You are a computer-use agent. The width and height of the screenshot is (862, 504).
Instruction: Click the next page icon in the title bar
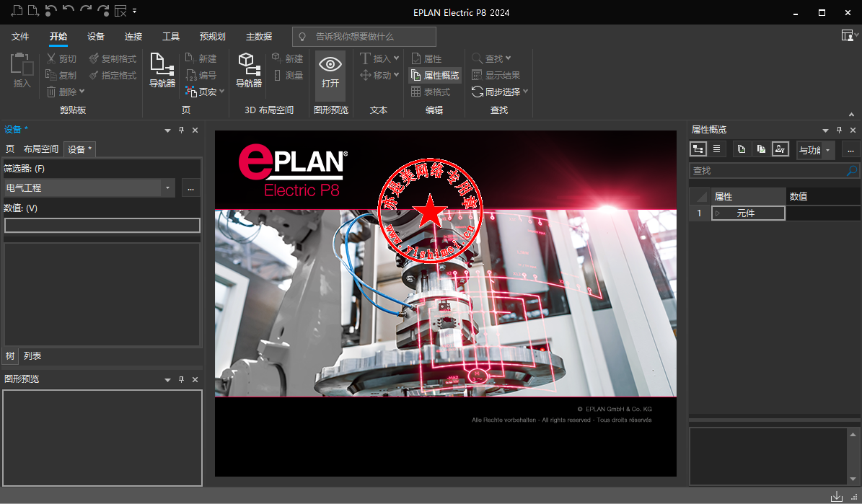coord(33,10)
